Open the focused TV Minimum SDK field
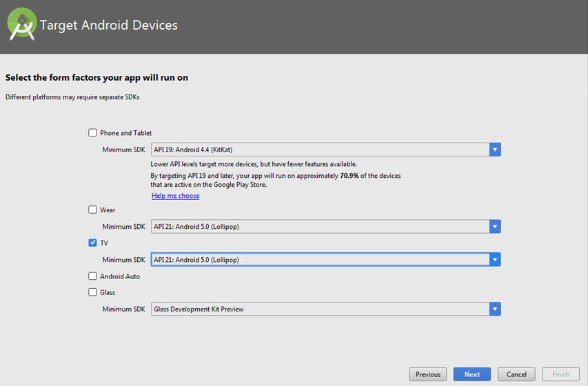This screenshot has width=588, height=386. click(319, 260)
